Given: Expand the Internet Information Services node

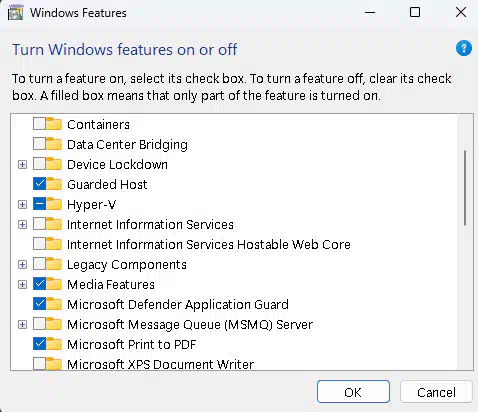Looking at the screenshot, I should pos(22,224).
